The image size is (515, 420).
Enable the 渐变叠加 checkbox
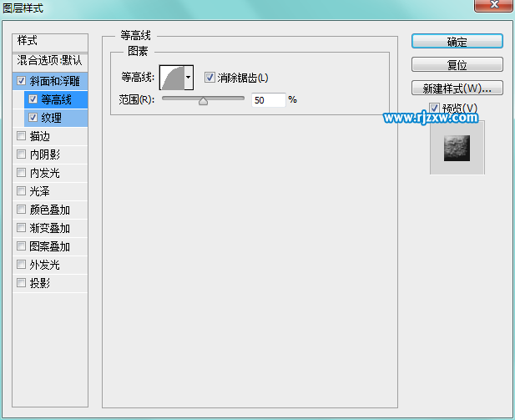tap(22, 228)
